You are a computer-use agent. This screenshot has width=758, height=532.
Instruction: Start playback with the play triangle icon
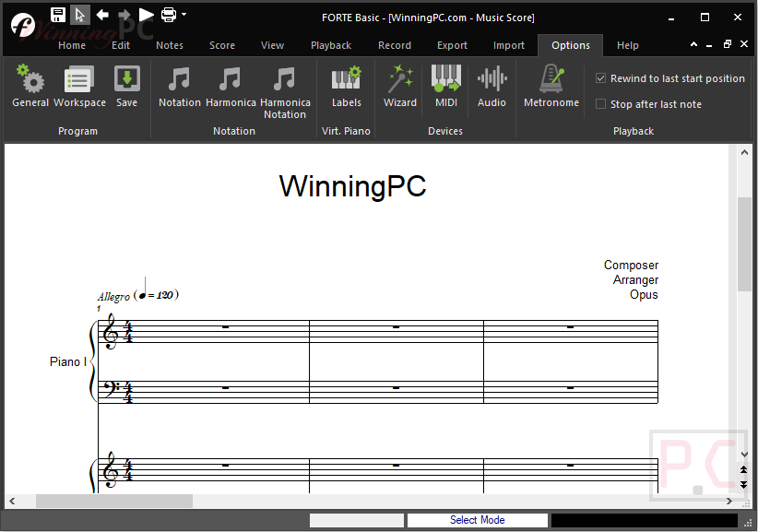click(146, 15)
